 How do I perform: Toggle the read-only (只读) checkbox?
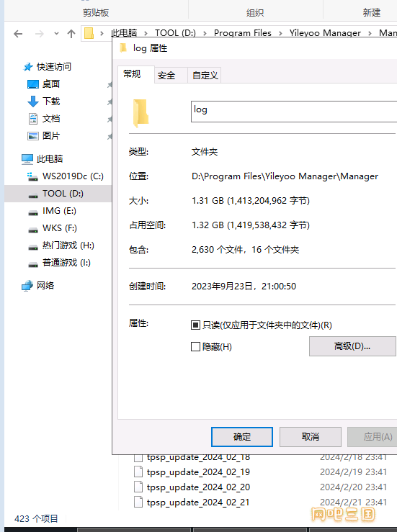coord(195,325)
